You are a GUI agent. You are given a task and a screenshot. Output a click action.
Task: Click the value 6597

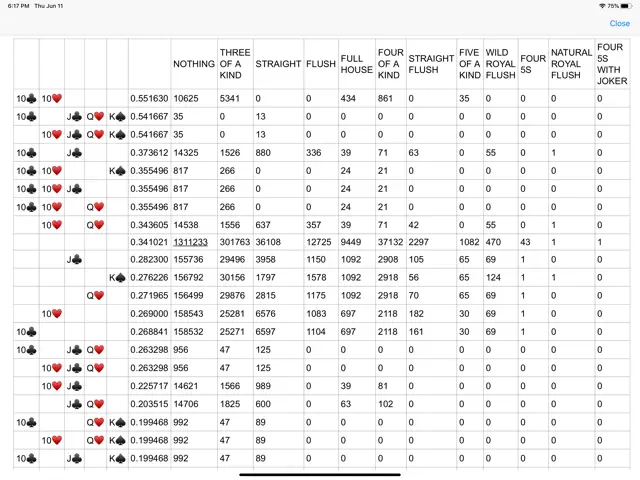266,331
